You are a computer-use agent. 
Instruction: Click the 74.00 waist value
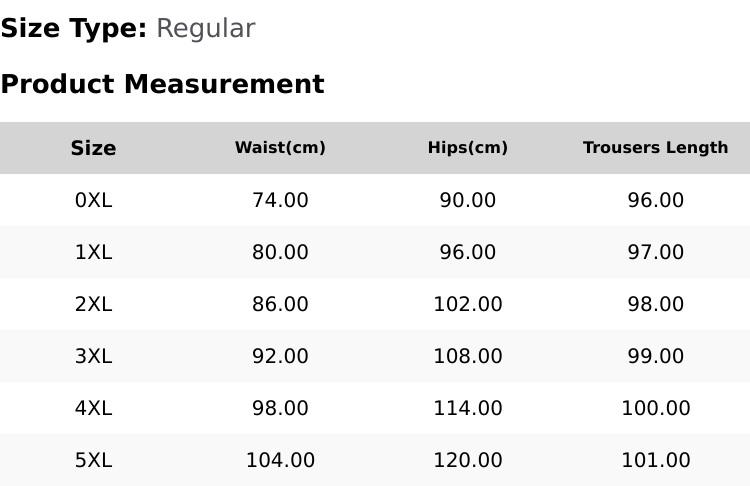(x=280, y=200)
